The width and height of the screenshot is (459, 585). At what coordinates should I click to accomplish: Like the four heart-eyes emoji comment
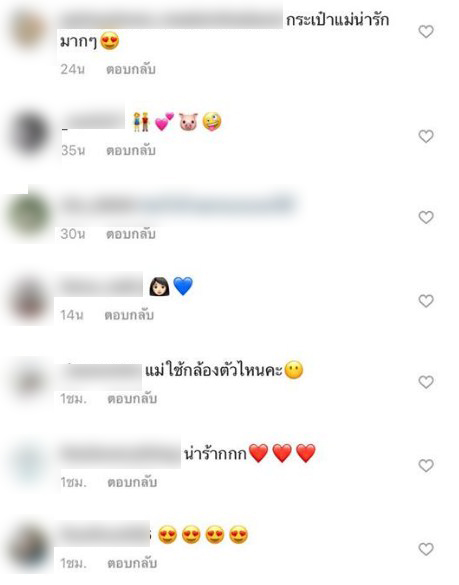(x=426, y=549)
